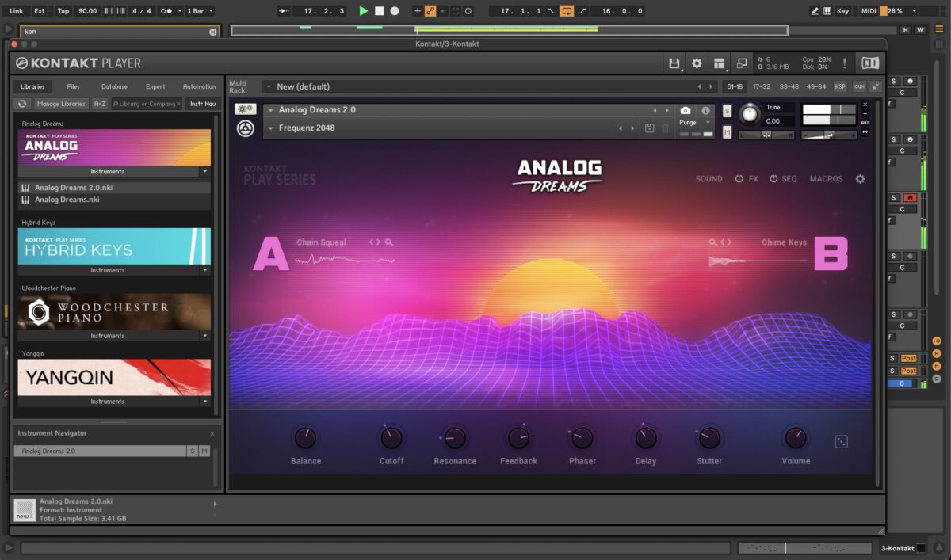This screenshot has height=560, width=951.
Task: Expand Hybrid Keys Instruments dropdown arrow
Action: point(204,270)
